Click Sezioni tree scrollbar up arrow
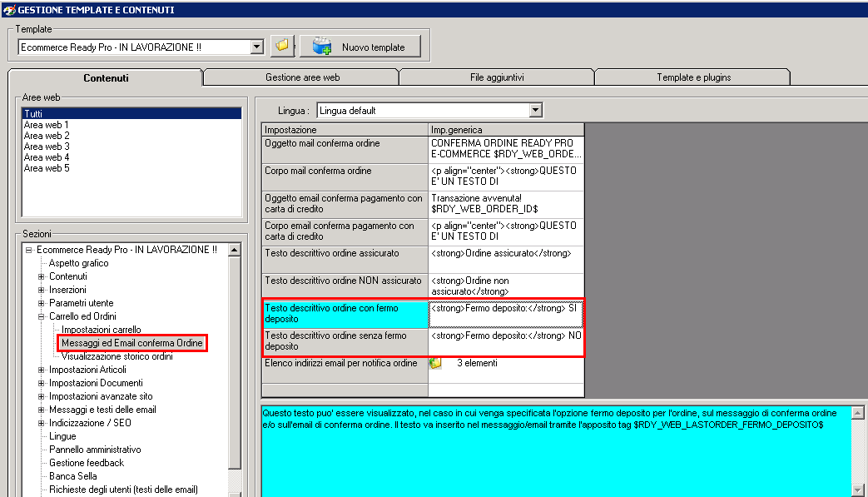This screenshot has height=497, width=868. coord(234,250)
